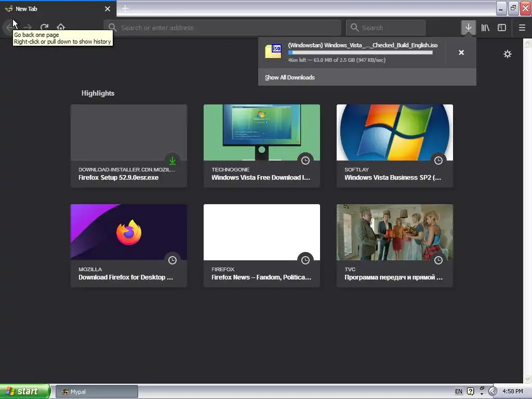This screenshot has height=399, width=532.
Task: Close the New Tab tab
Action: (108, 9)
